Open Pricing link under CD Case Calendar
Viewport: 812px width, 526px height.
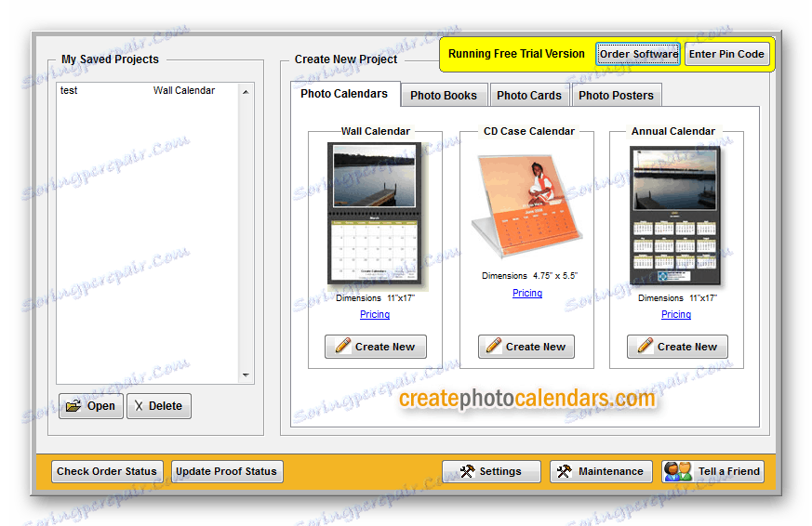pos(527,294)
